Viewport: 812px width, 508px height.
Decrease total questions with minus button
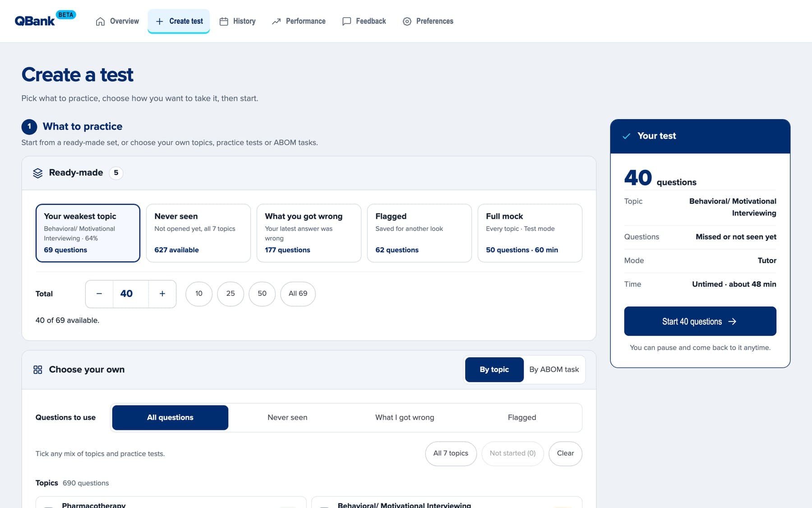click(x=99, y=294)
